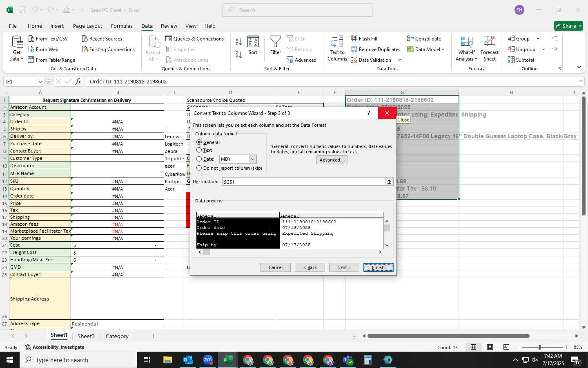
Task: Click the Data Validation icon
Action: tap(354, 60)
